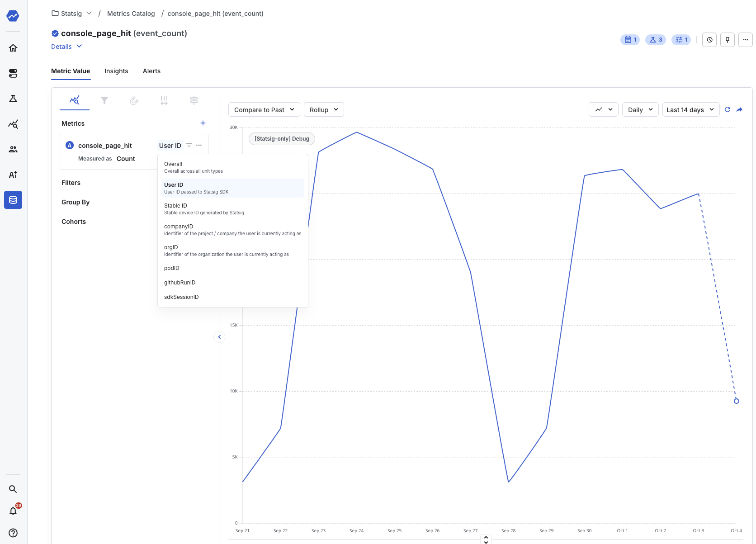Open the Rollup dropdown
Screen dimensions: 756x544
[323, 109]
